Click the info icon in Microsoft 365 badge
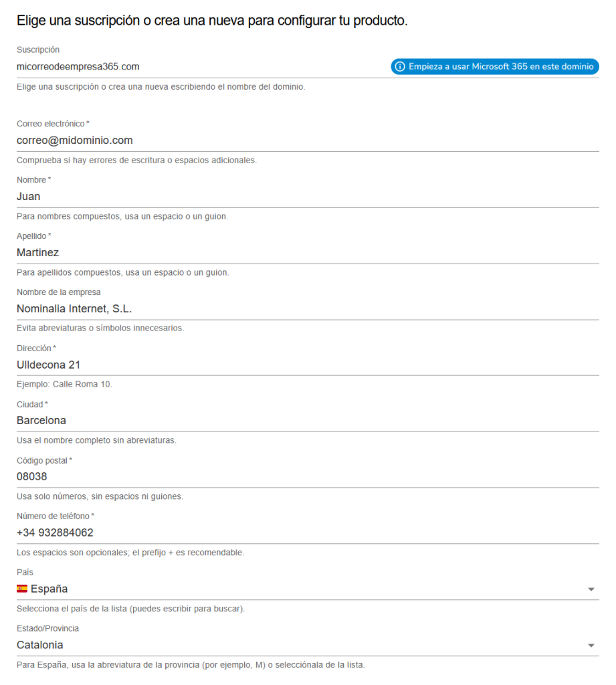 400,67
